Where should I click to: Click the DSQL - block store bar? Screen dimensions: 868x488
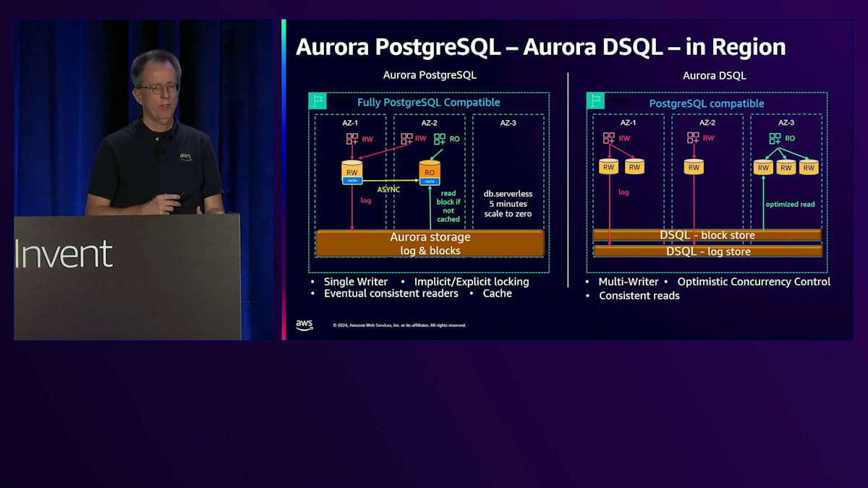[707, 235]
